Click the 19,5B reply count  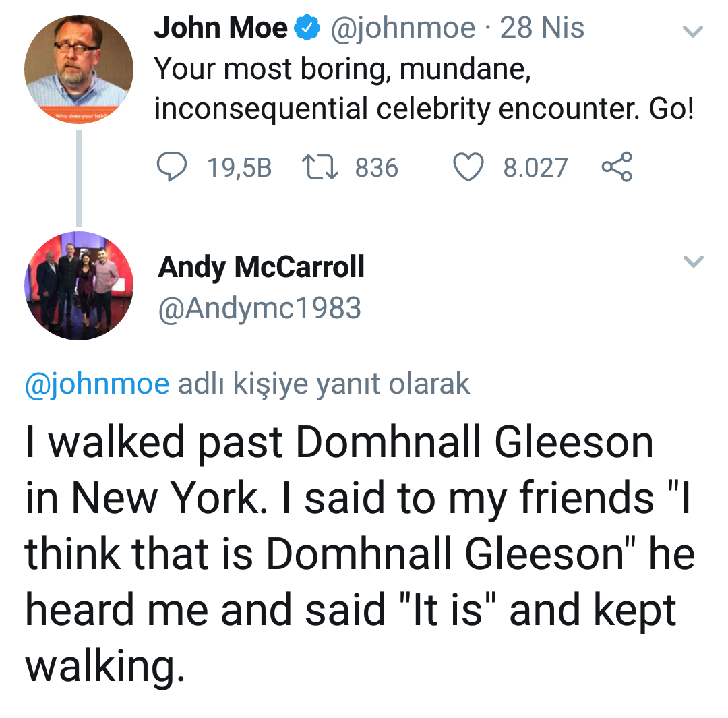click(x=239, y=168)
